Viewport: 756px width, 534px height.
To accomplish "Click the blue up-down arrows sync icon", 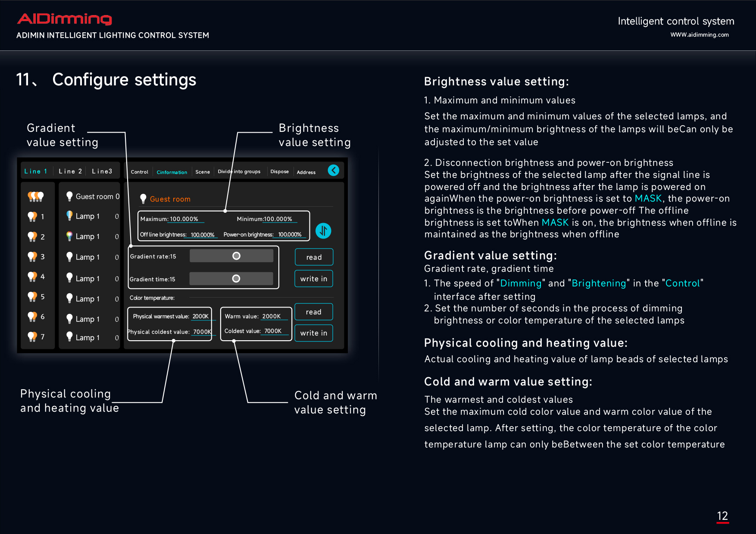I will [x=323, y=231].
